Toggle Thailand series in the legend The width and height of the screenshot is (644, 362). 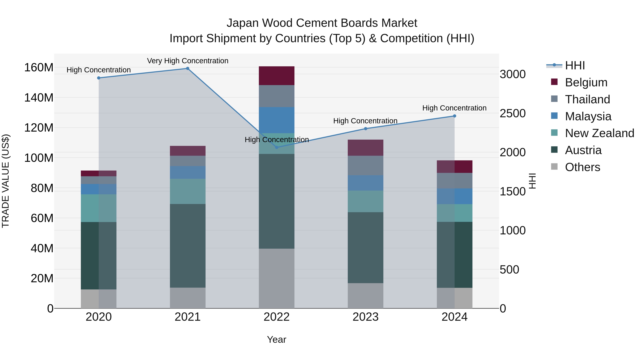pos(580,99)
